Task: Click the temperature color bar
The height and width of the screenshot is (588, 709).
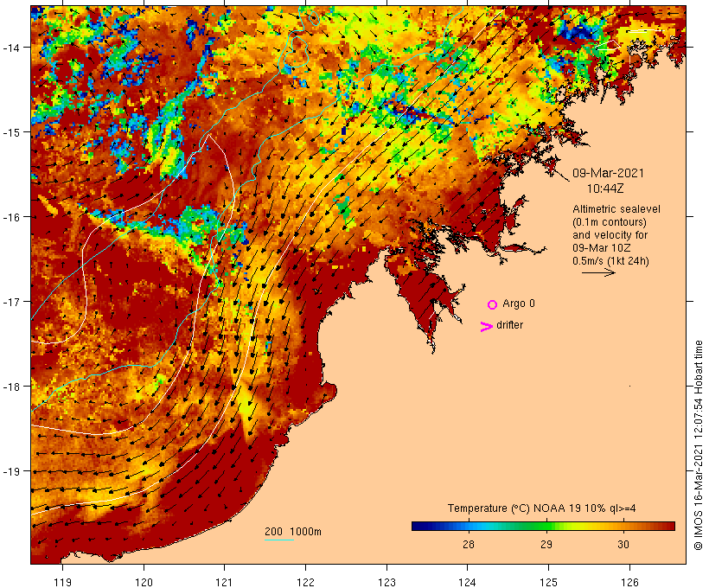Action: click(543, 526)
